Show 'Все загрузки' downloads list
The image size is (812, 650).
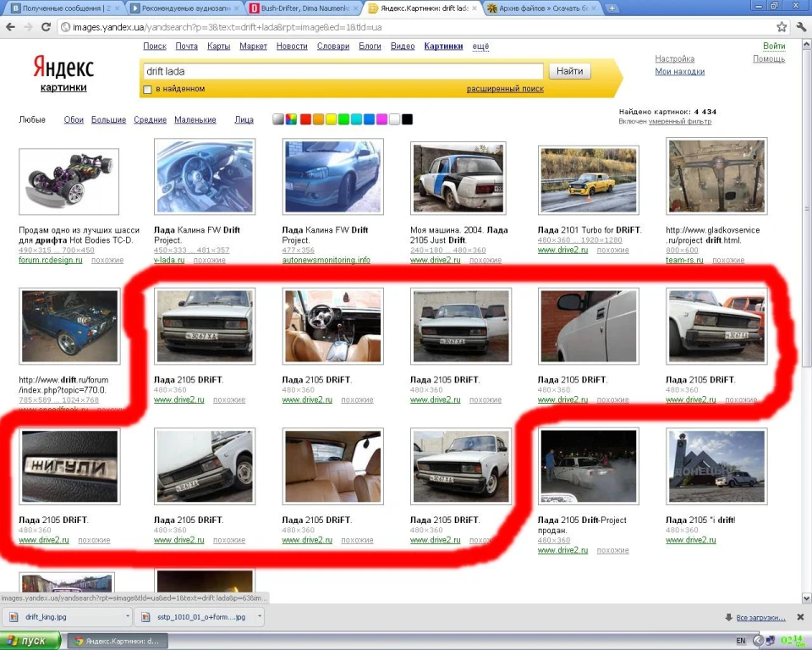(x=760, y=617)
